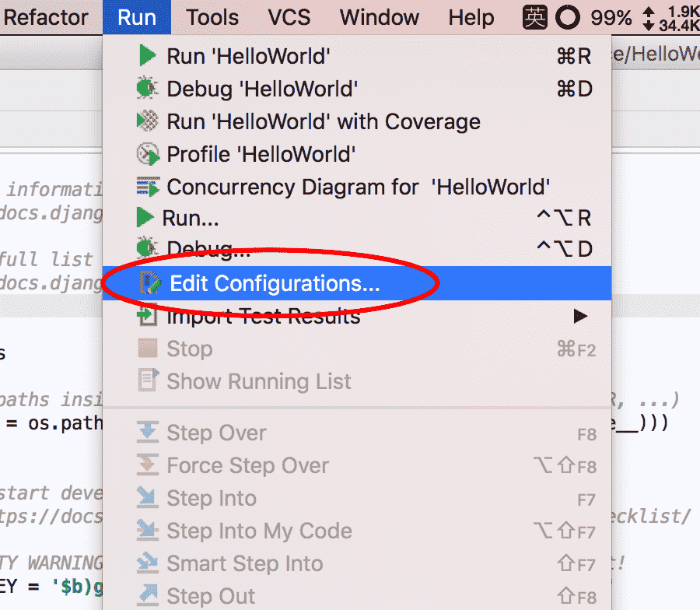Click the Step Into arrow icon

pyautogui.click(x=148, y=498)
